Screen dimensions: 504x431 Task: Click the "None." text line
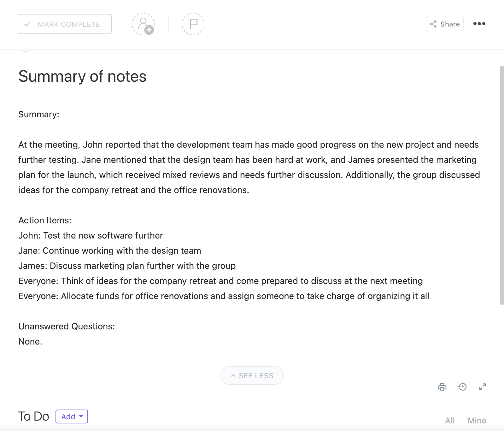pyautogui.click(x=30, y=341)
